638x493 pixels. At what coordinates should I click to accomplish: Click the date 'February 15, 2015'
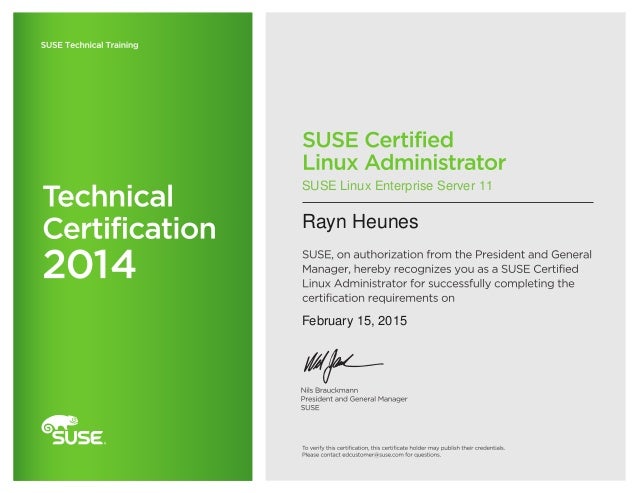coord(354,321)
